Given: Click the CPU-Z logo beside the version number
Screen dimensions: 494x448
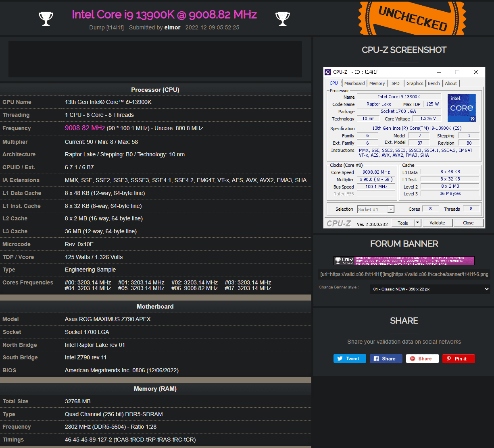Looking at the screenshot, I should pos(339,224).
